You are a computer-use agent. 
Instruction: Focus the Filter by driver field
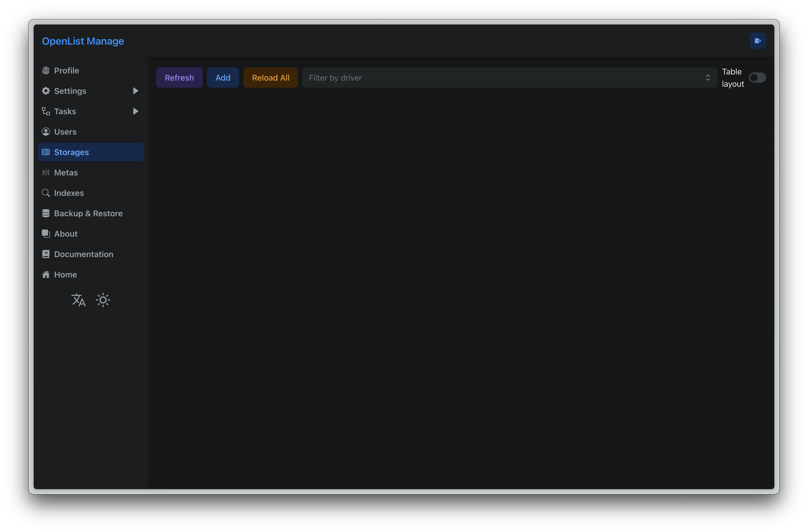pos(510,78)
